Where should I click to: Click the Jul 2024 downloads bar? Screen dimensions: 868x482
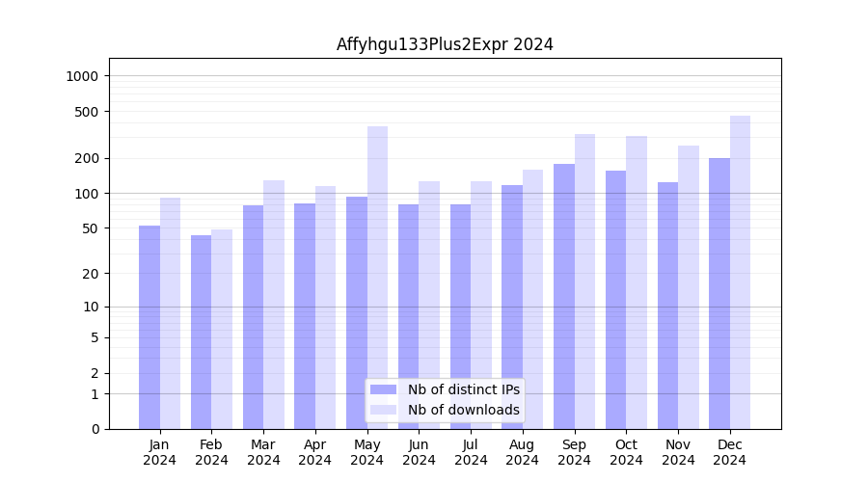click(x=481, y=305)
